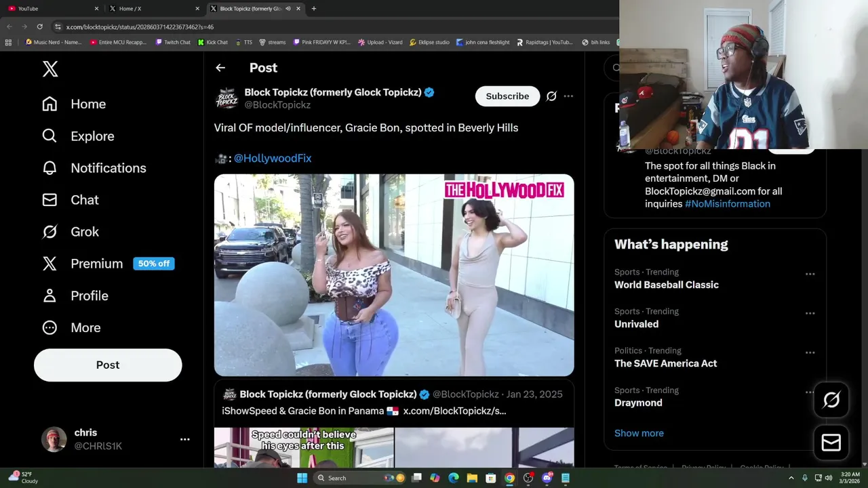Show hidden system tray icons

point(791,478)
